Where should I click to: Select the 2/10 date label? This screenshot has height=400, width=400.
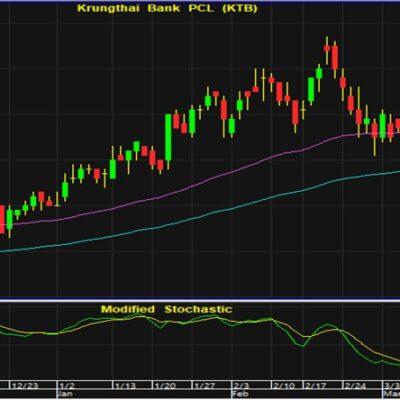tap(284, 386)
